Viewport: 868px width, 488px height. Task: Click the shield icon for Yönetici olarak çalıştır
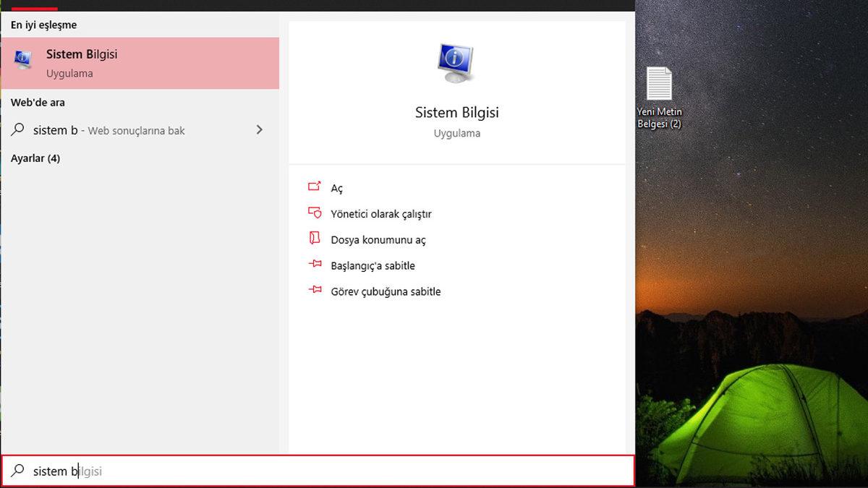(x=314, y=213)
